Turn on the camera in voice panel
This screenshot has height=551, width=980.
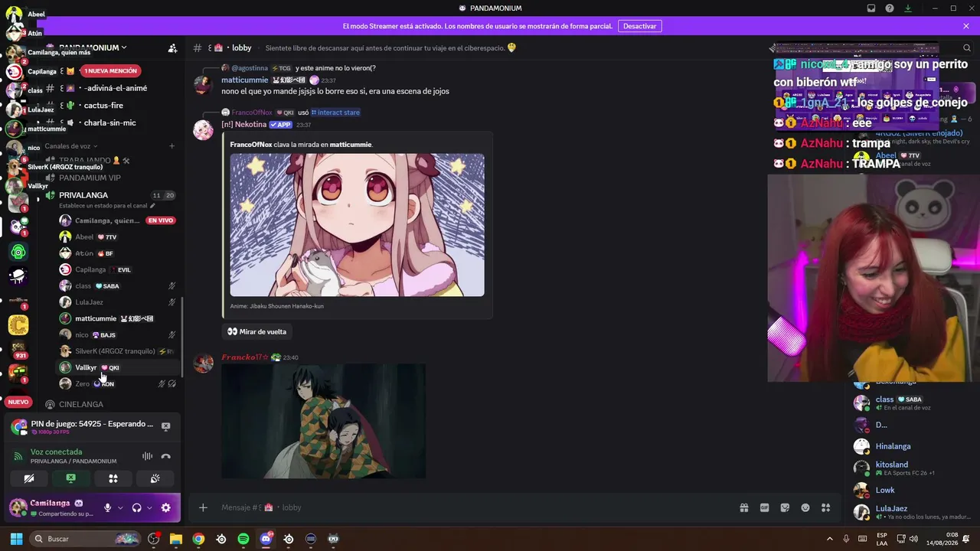pyautogui.click(x=29, y=478)
